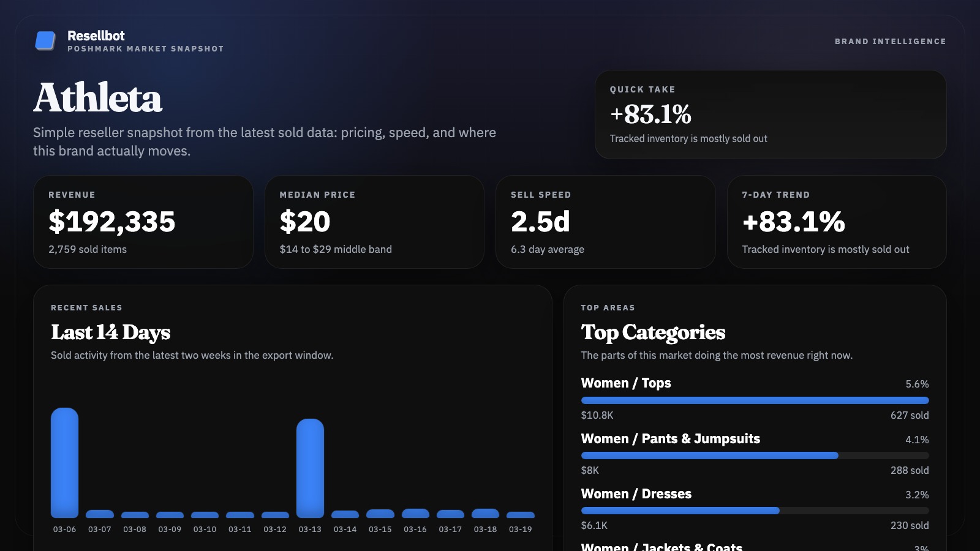Click the Sell Speed 2.5d card

point(605,222)
